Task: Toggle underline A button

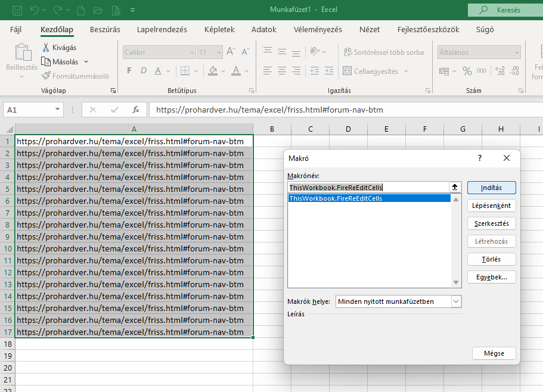Action: 158,71
